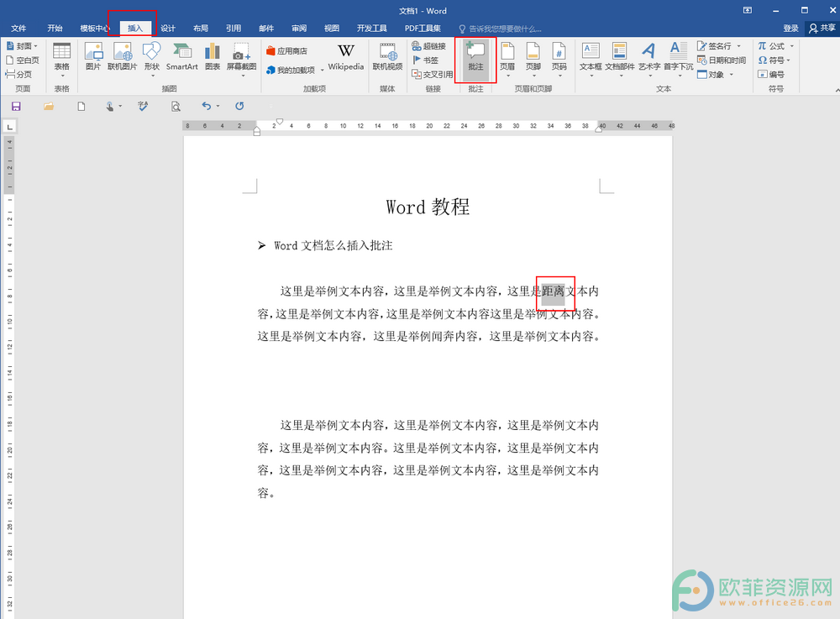Open the app store (应用商店)
Image resolution: width=840 pixels, height=619 pixels.
coord(287,51)
